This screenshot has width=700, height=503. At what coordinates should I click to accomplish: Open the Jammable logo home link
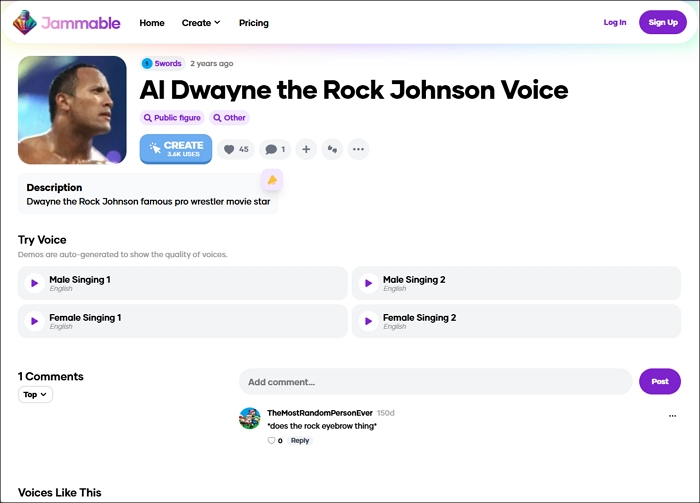tap(67, 23)
